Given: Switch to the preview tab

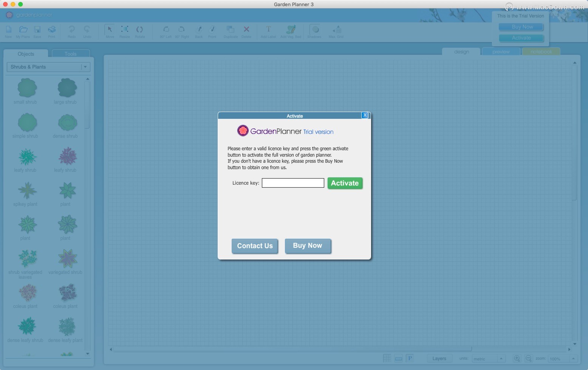Looking at the screenshot, I should point(501,52).
